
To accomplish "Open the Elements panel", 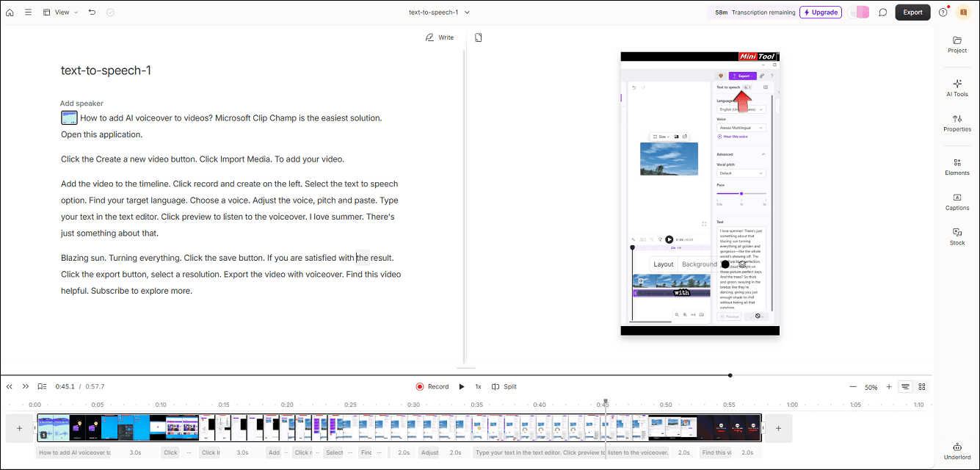I will pos(957,167).
